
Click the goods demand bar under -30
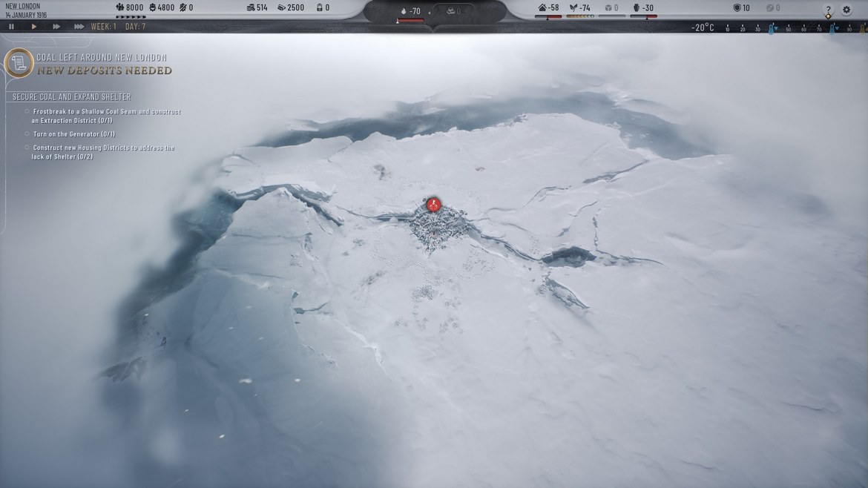click(x=644, y=16)
